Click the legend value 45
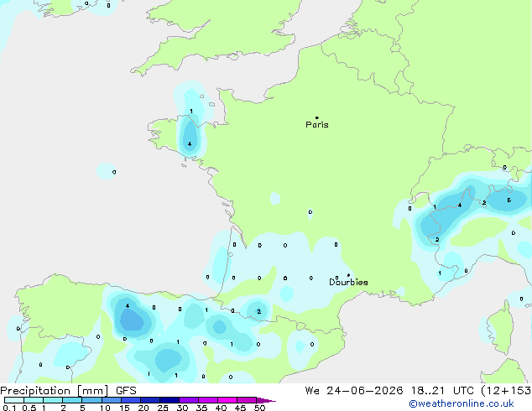The width and height of the screenshot is (532, 411). coord(241,408)
